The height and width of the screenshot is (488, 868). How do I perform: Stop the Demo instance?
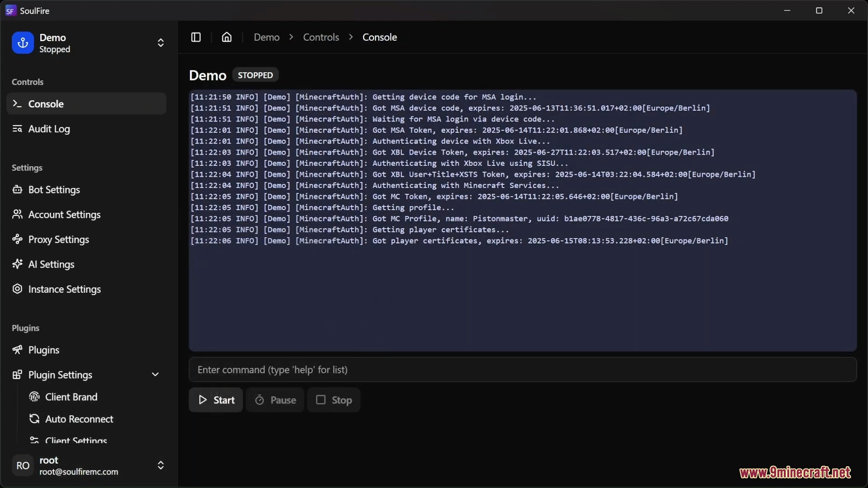334,400
